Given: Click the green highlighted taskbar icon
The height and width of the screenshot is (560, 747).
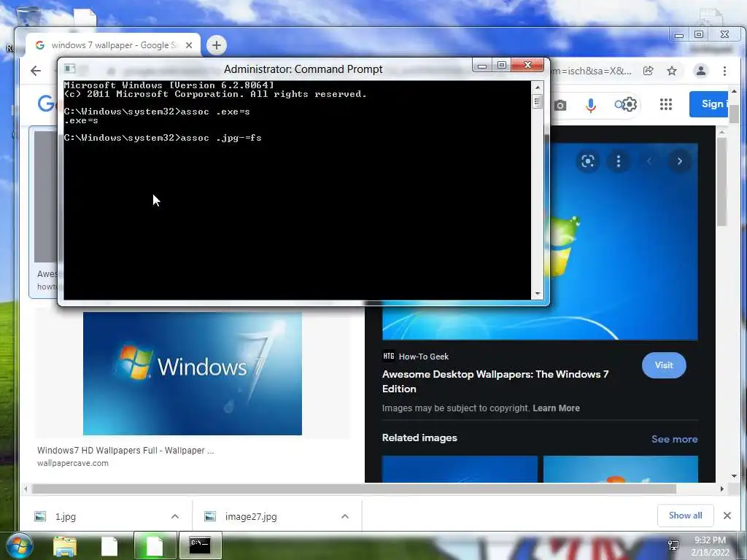Looking at the screenshot, I should (x=155, y=545).
